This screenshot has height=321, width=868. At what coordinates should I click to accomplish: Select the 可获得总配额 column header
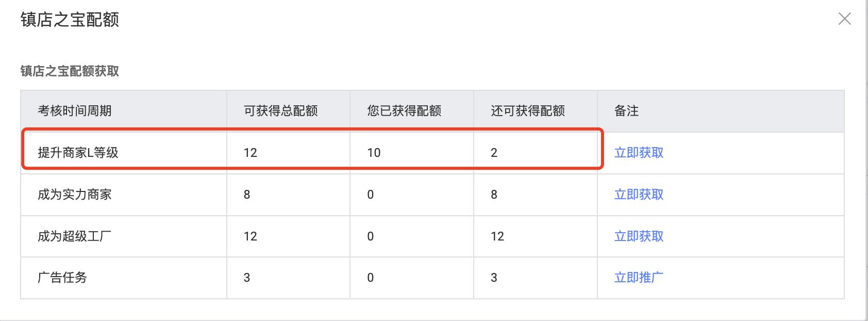tap(281, 111)
